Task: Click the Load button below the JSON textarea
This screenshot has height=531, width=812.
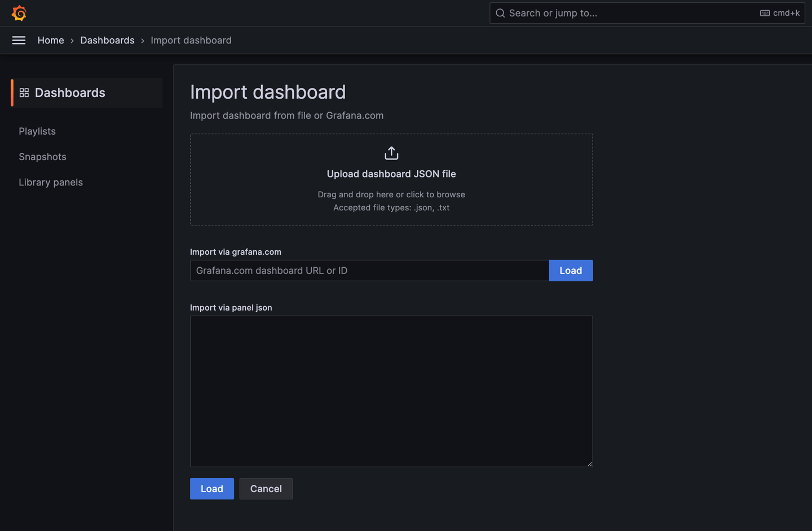Action: click(211, 489)
